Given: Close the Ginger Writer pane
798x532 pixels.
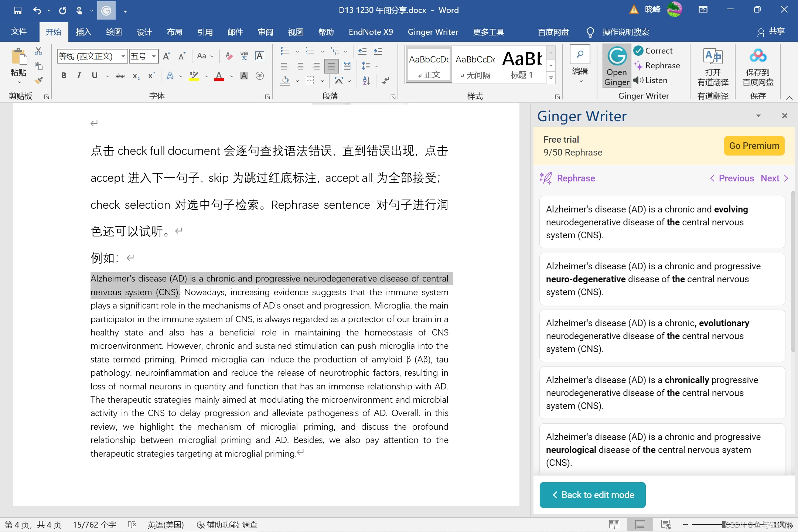Looking at the screenshot, I should point(785,116).
